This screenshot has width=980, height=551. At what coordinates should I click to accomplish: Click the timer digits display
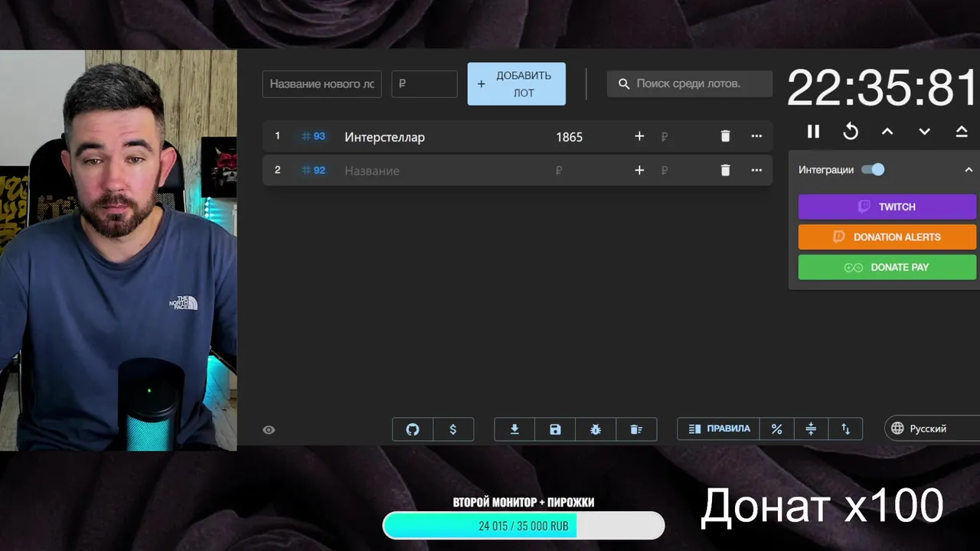[883, 88]
